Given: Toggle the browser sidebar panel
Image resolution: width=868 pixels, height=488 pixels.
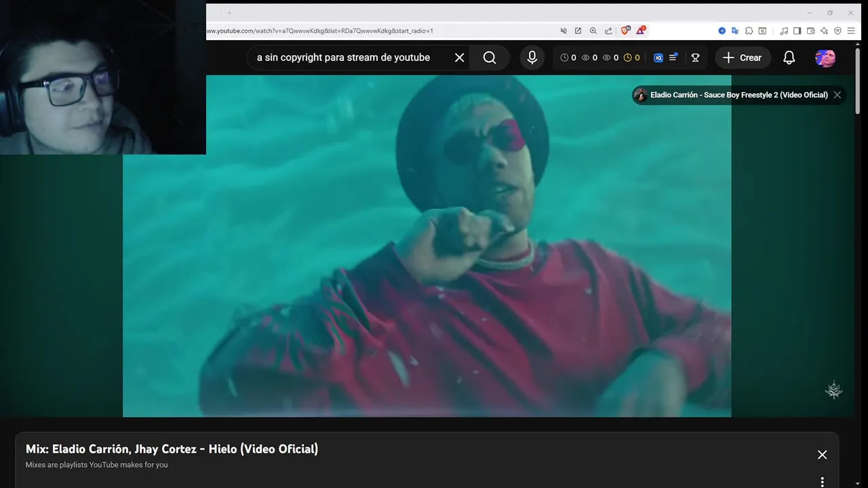Looking at the screenshot, I should tap(797, 30).
